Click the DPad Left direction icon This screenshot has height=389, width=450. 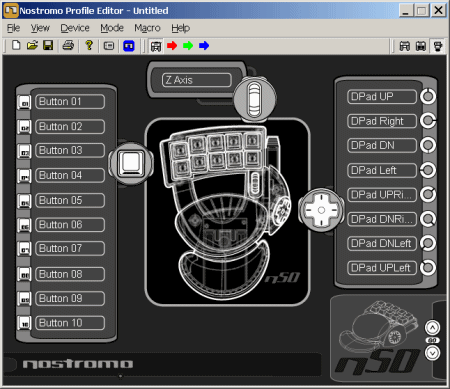[x=428, y=170]
